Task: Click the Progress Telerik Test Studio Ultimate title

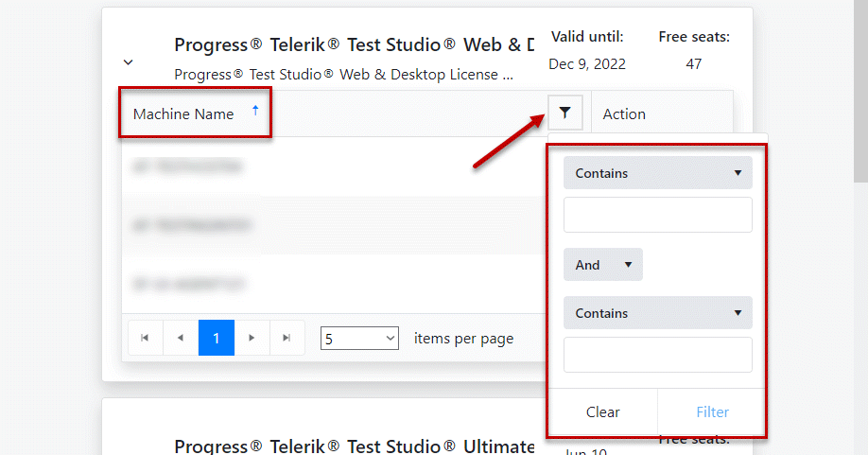Action: [x=355, y=446]
